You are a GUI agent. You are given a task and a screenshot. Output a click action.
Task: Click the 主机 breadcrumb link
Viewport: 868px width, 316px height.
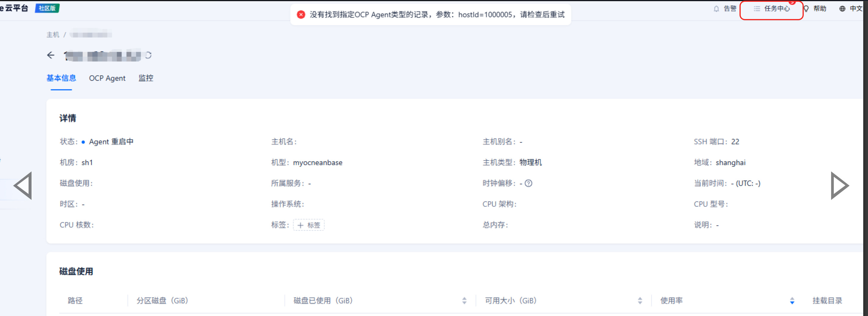point(53,35)
